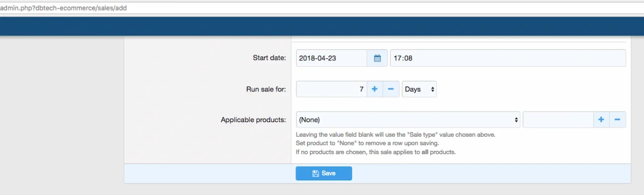Click the 'Applicable products:' label
Viewport: 644px width, 195px height.
pyautogui.click(x=253, y=120)
